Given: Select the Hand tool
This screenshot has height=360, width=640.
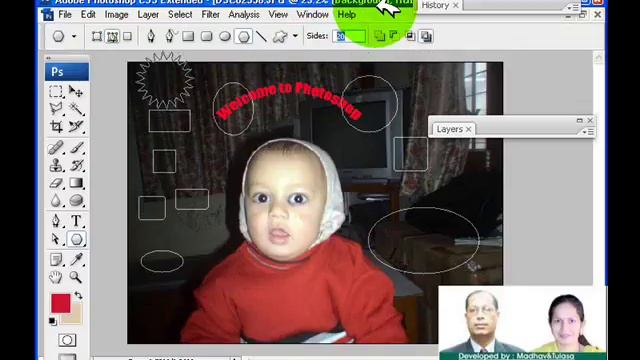Looking at the screenshot, I should click(56, 277).
